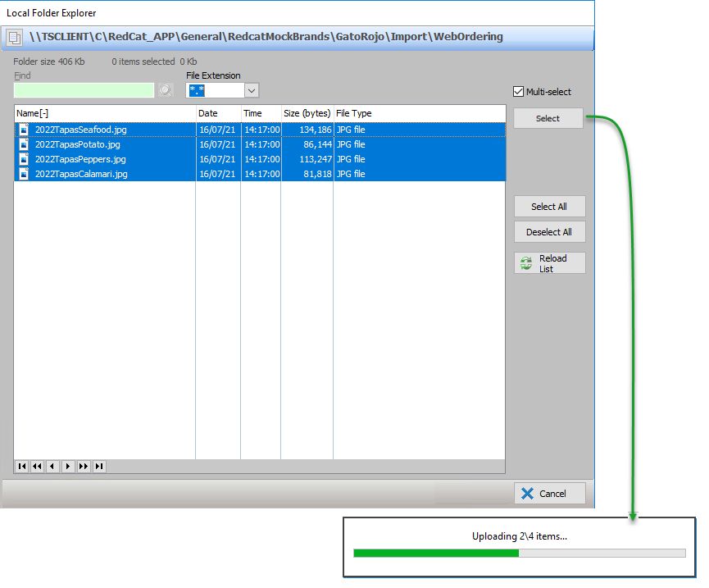Jump to first record navigation arrow

pos(21,467)
